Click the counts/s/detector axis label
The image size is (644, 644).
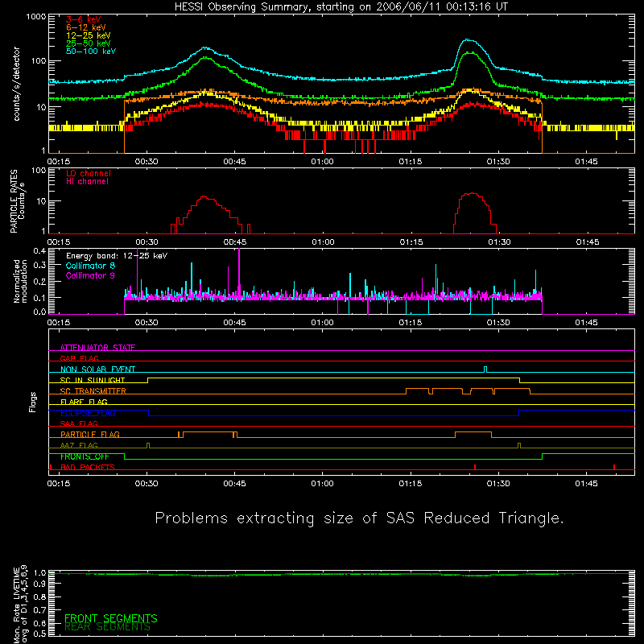click(x=17, y=84)
